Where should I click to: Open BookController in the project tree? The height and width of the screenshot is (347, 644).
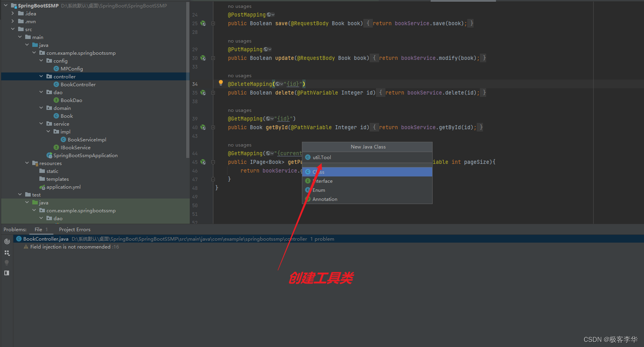[x=78, y=84]
